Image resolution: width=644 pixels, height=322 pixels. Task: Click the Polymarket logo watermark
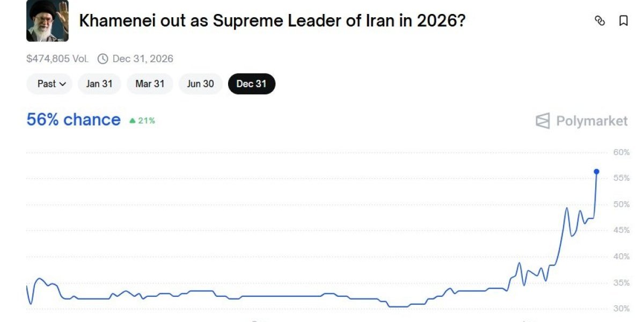point(581,121)
